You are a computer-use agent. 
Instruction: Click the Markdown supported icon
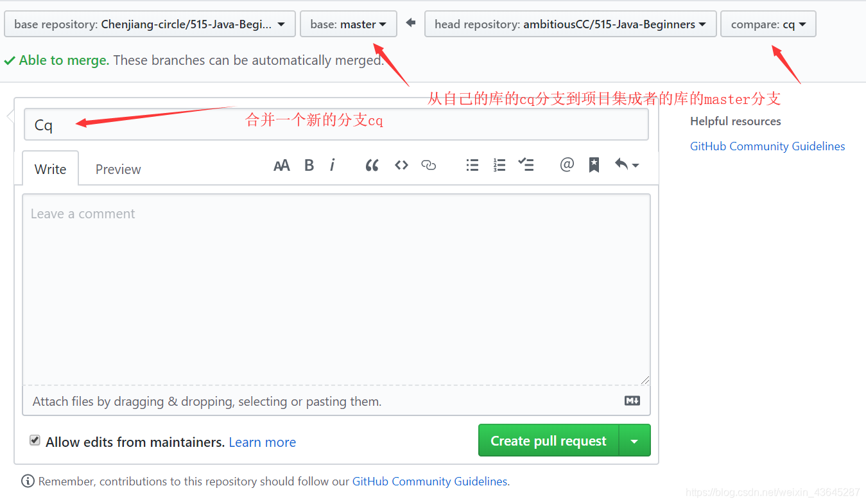632,401
